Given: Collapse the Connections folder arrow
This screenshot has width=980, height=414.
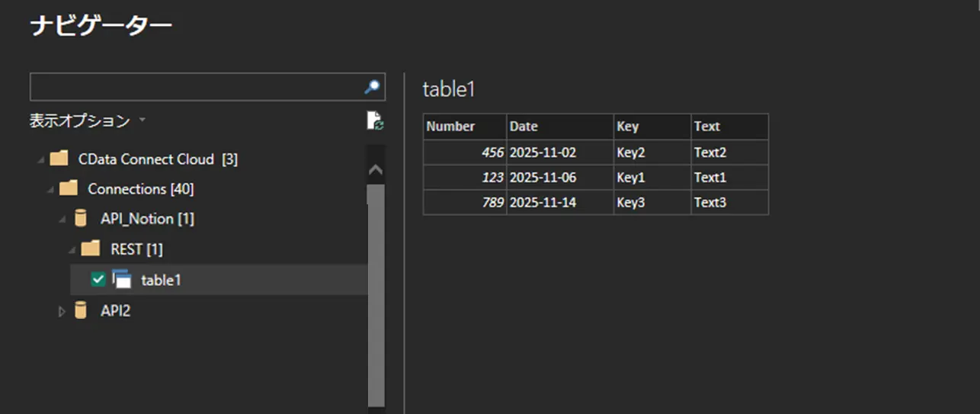Looking at the screenshot, I should click(x=50, y=189).
